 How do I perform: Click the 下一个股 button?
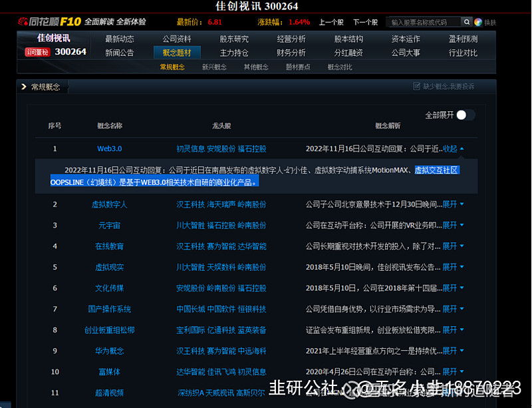click(366, 22)
